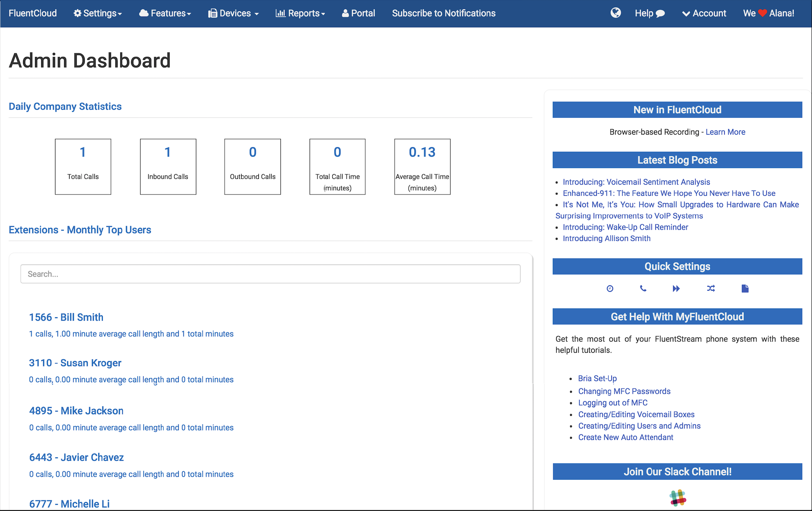Expand the Features dropdown menu
This screenshot has height=511, width=812.
click(x=165, y=13)
